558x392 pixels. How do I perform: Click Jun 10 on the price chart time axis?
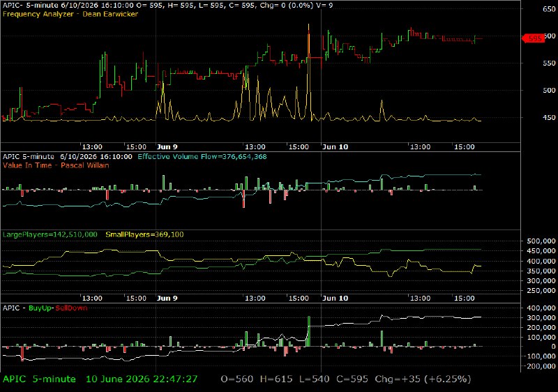(x=335, y=147)
